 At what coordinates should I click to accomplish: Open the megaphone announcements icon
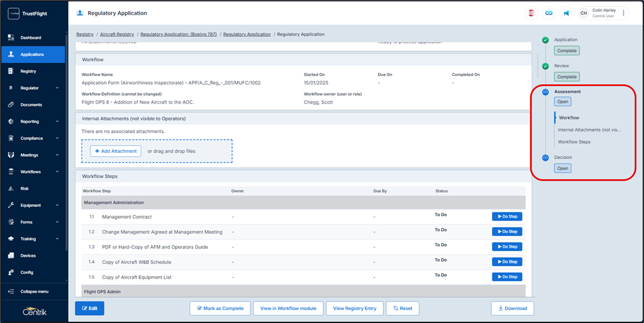(566, 13)
